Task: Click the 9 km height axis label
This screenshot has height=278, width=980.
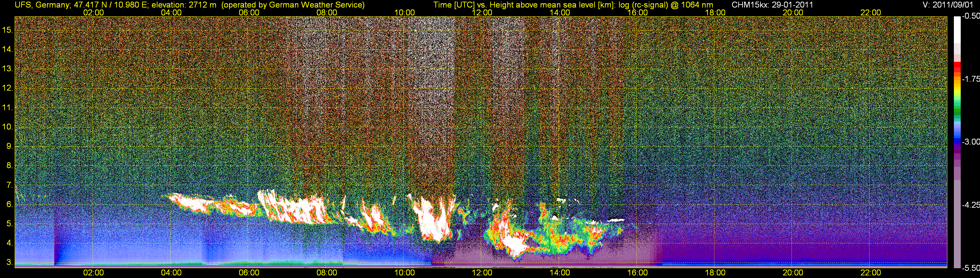Action: [9, 146]
